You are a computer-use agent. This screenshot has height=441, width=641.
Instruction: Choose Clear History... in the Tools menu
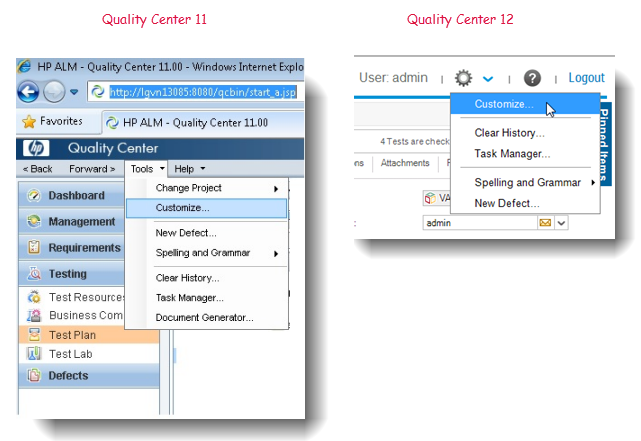point(206,278)
